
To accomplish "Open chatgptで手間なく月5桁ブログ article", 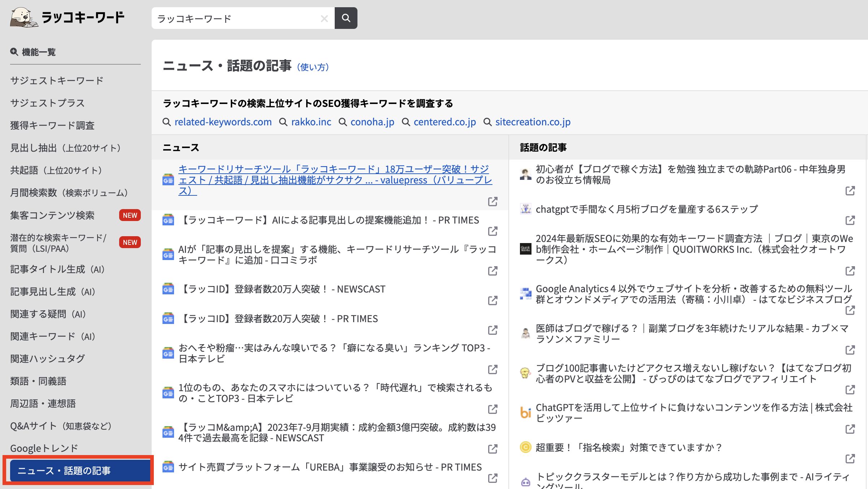I will pos(647,209).
